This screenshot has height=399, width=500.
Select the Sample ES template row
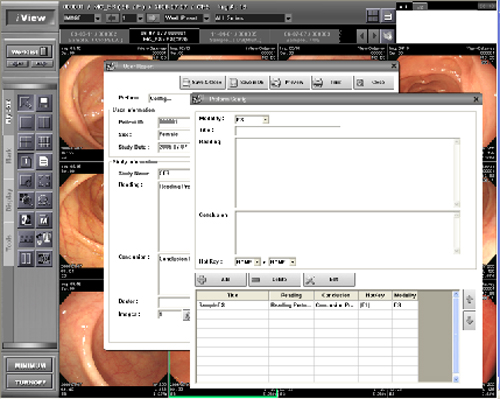point(307,305)
